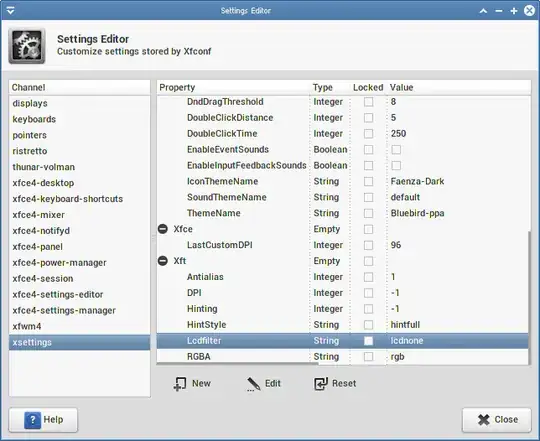Select the ristretto channel

80,151
